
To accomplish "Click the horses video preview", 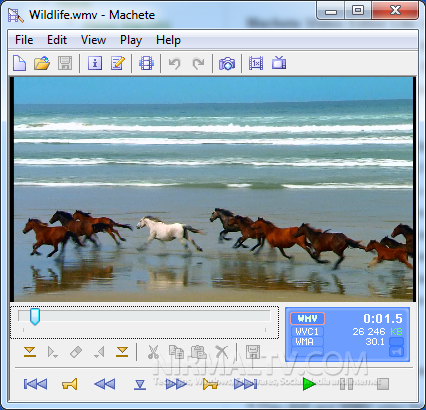I will pos(213,189).
